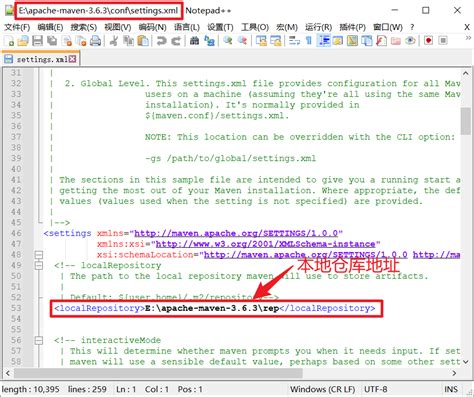Click the Zoom in magnifier icon
Image resolution: width=474 pixels, height=397 pixels.
pyautogui.click(x=228, y=41)
